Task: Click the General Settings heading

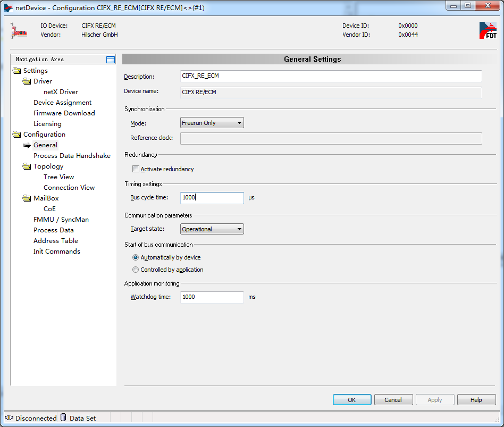Action: coord(313,59)
